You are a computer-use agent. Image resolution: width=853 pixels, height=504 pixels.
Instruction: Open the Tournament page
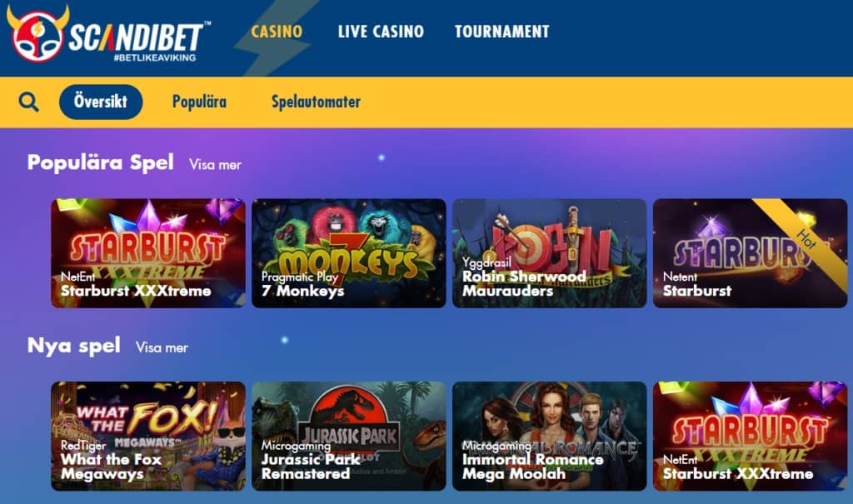tap(502, 32)
